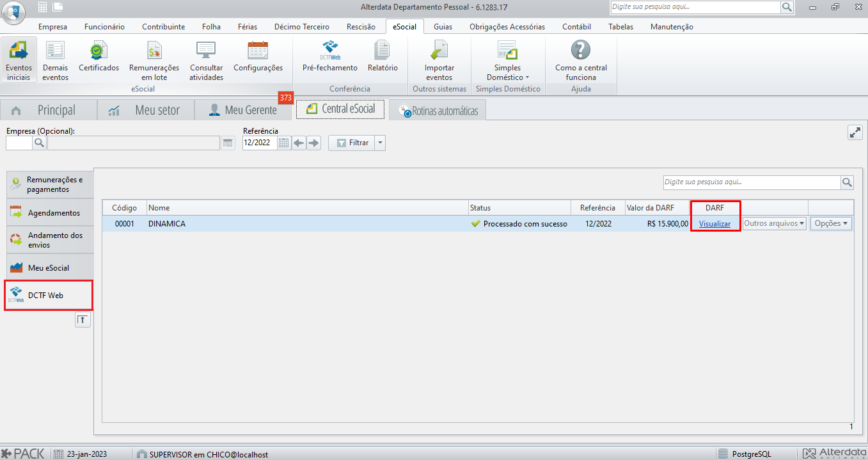Sort the table by Status column header
The image size is (868, 460).
pos(519,208)
